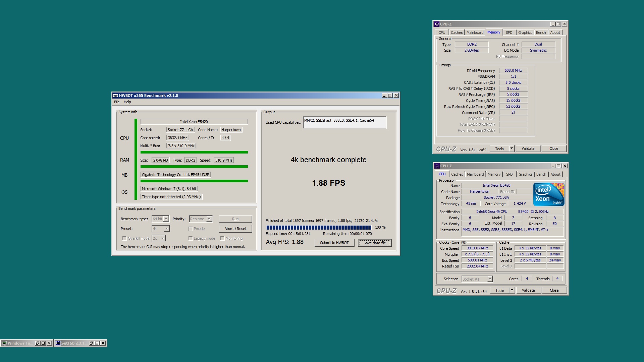This screenshot has width=644, height=362.
Task: Click the Core Speed 3810.07 MHz value
Action: click(477, 248)
